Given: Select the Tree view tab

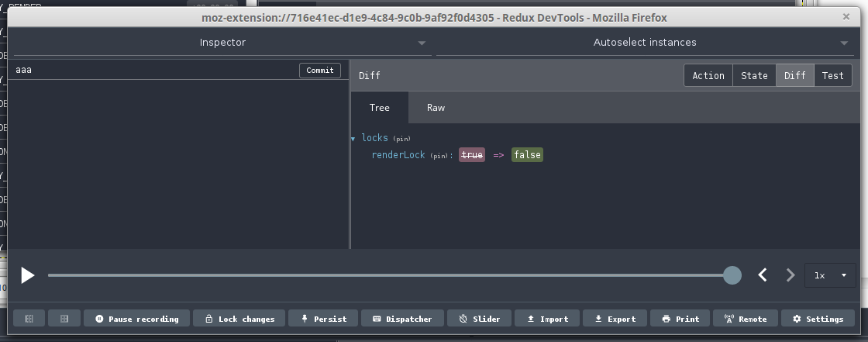Looking at the screenshot, I should [380, 108].
